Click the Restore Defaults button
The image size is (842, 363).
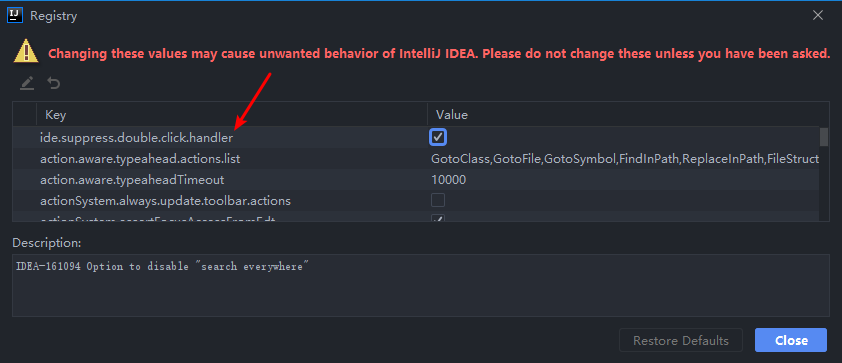click(x=681, y=340)
